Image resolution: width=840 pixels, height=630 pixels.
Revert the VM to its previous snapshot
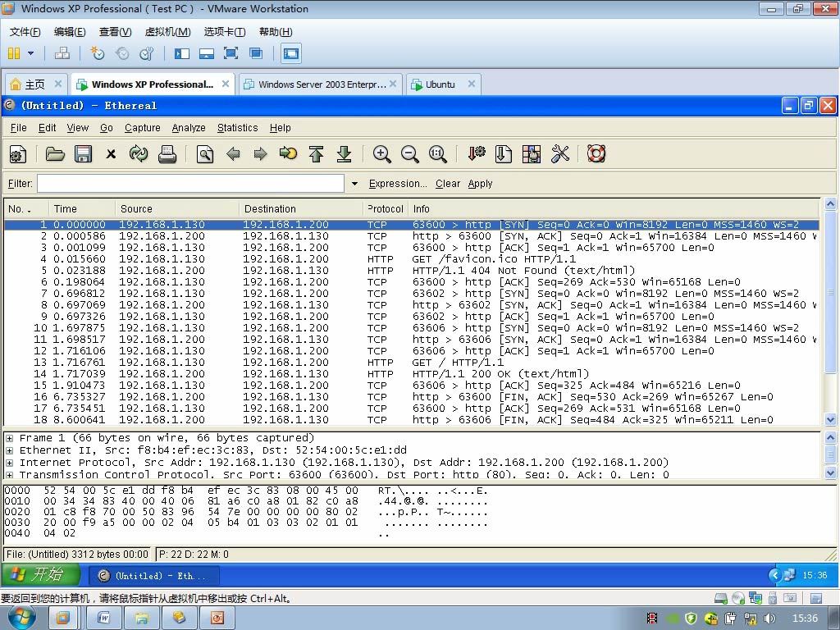(122, 53)
